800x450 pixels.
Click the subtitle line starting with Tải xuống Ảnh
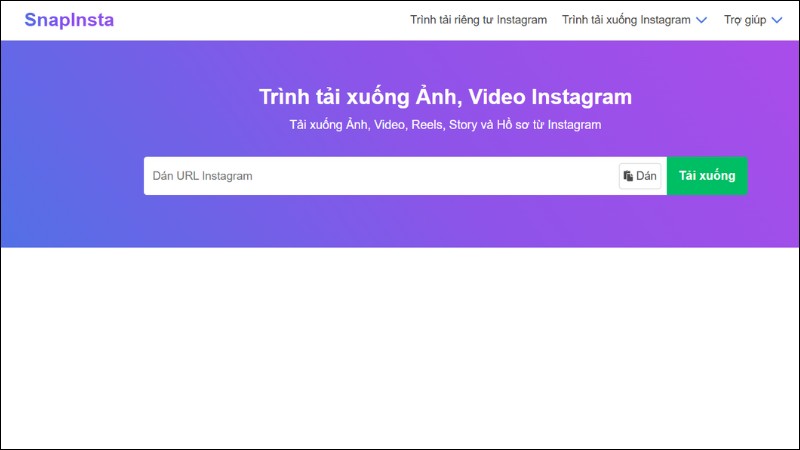tap(445, 125)
